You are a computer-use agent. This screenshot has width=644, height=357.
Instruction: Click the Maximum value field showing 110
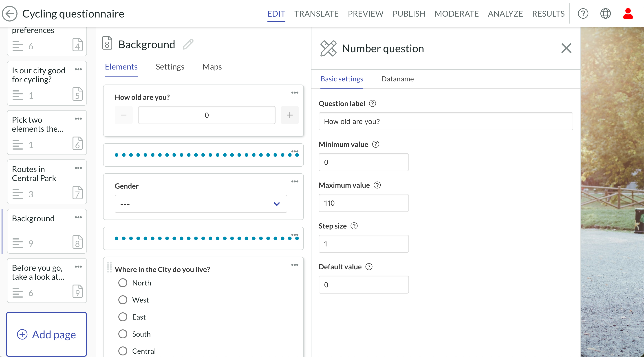364,203
